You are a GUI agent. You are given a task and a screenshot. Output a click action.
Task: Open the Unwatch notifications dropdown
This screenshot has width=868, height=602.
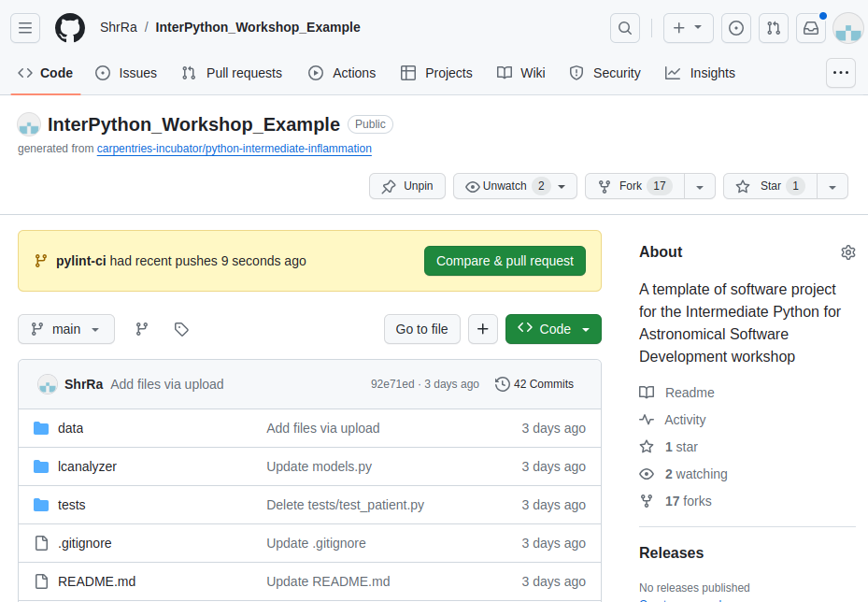[516, 186]
